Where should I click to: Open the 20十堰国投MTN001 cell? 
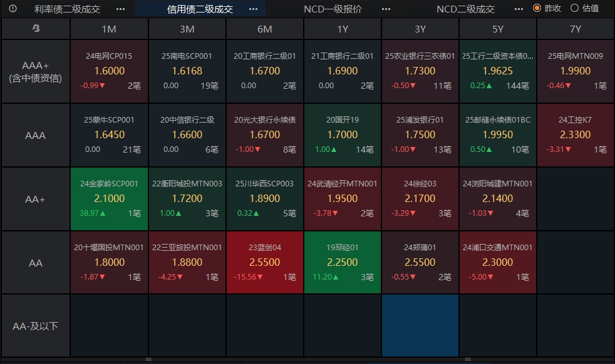pyautogui.click(x=109, y=263)
